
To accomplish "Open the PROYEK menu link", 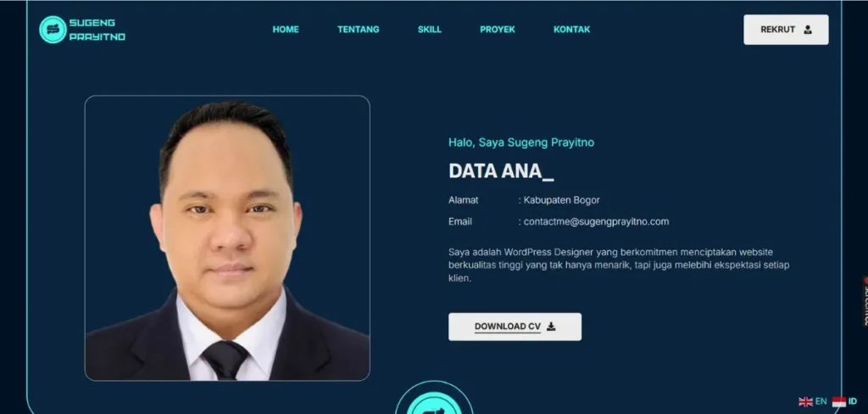I will [x=497, y=30].
